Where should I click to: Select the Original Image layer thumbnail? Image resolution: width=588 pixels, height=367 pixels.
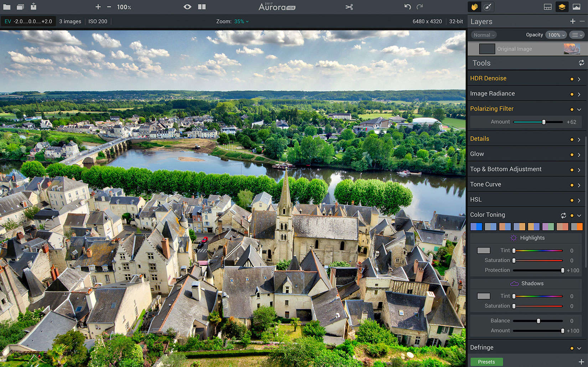[487, 49]
